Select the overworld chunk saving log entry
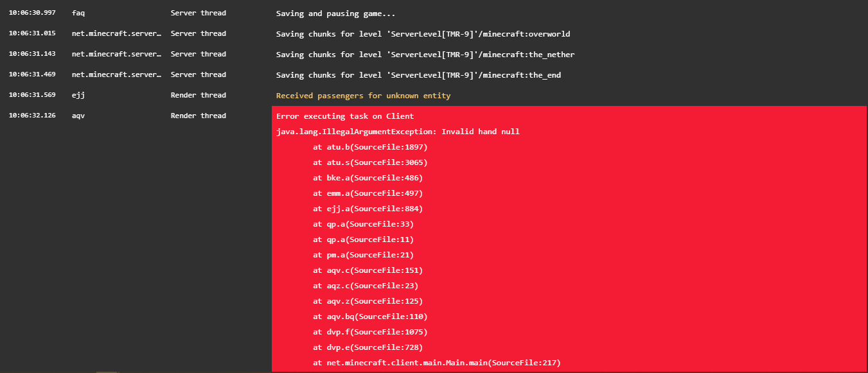The width and height of the screenshot is (868, 373). coord(423,34)
